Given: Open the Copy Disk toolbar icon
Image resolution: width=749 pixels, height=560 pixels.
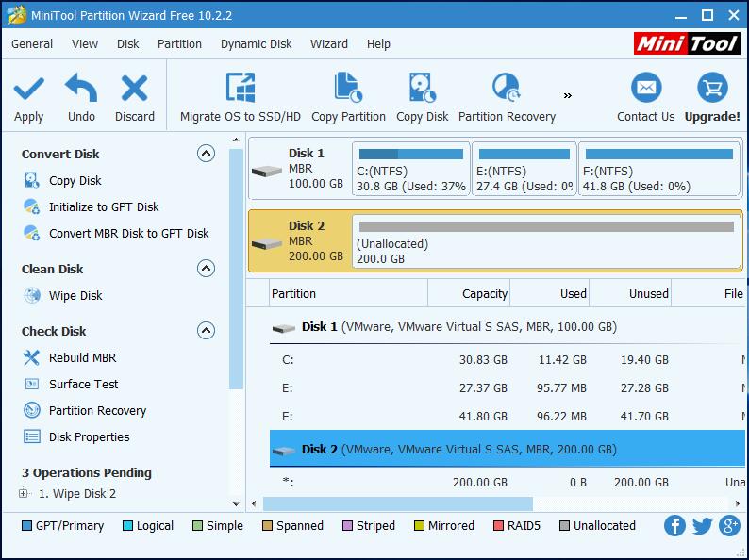Looking at the screenshot, I should [x=422, y=88].
